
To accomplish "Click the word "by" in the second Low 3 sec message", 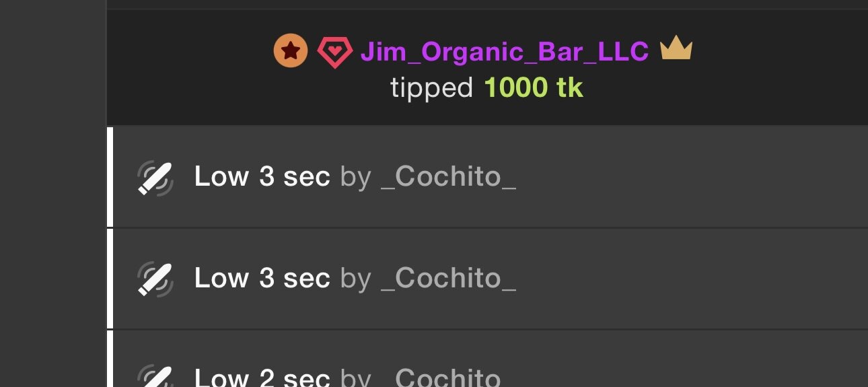I will (355, 278).
